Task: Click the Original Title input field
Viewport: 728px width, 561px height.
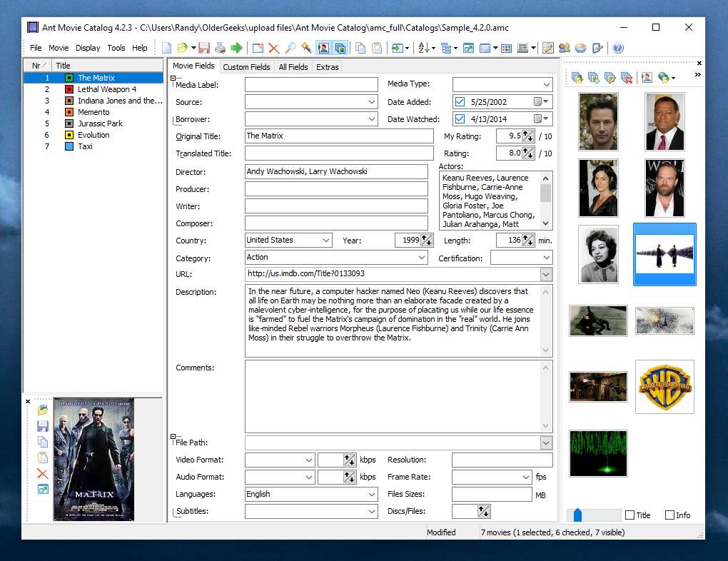Action: point(339,136)
